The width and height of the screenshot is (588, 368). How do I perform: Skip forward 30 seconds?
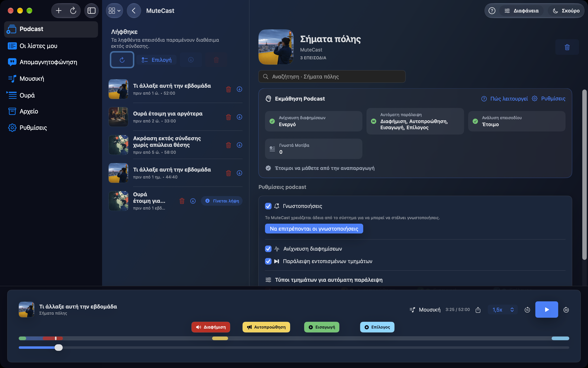pyautogui.click(x=566, y=310)
